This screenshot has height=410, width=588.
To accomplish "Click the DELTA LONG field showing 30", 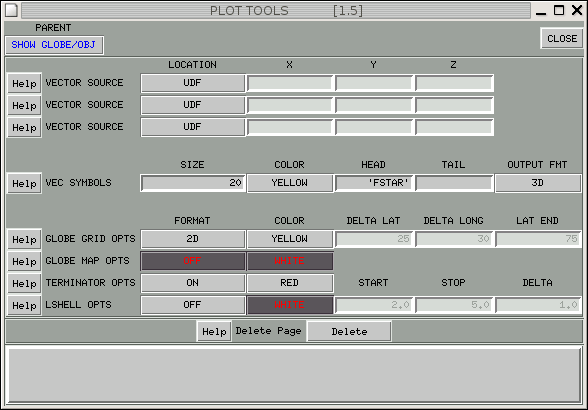I will click(x=454, y=239).
